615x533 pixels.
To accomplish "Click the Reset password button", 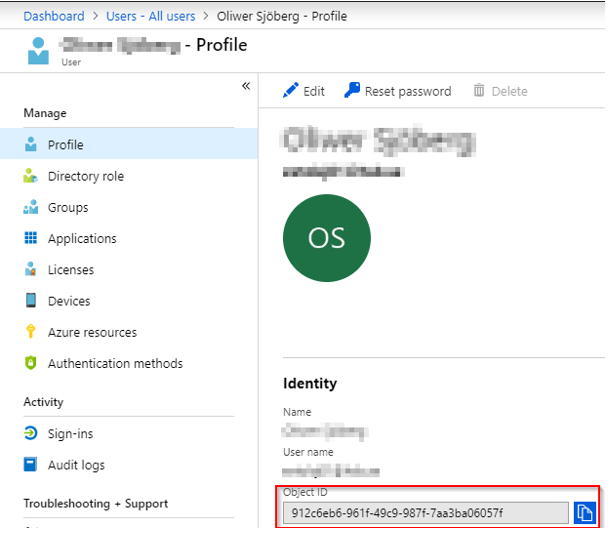I will pos(397,91).
